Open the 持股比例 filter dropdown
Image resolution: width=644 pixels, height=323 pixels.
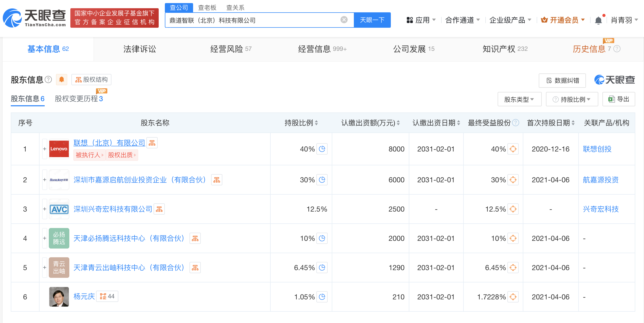[x=572, y=99]
